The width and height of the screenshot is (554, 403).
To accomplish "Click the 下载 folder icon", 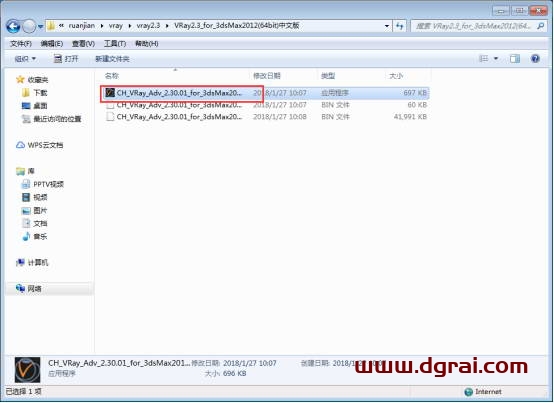I will 26,93.
